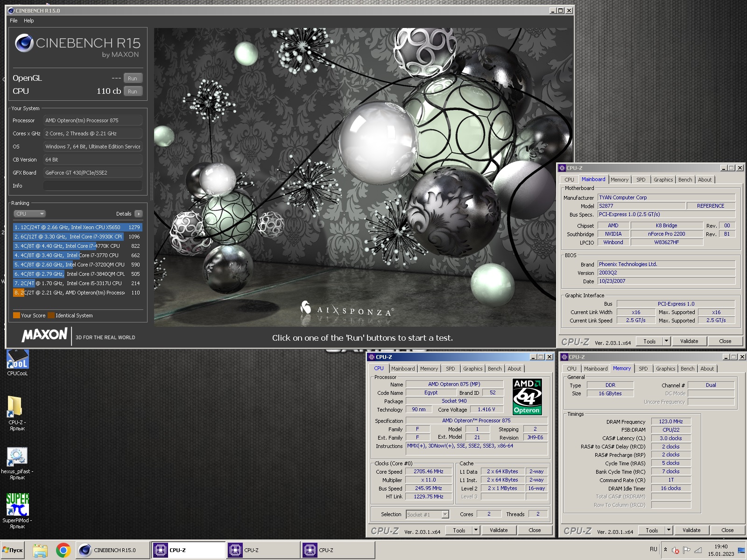Screen dimensions: 747x560
Task: Select ranking entry Core i7-4770K
Action: coord(78,246)
